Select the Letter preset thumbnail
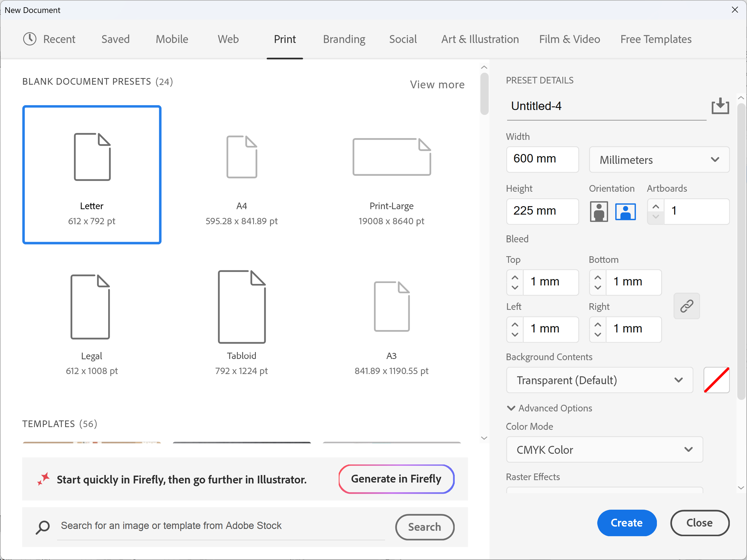The width and height of the screenshot is (747, 560). (x=92, y=175)
